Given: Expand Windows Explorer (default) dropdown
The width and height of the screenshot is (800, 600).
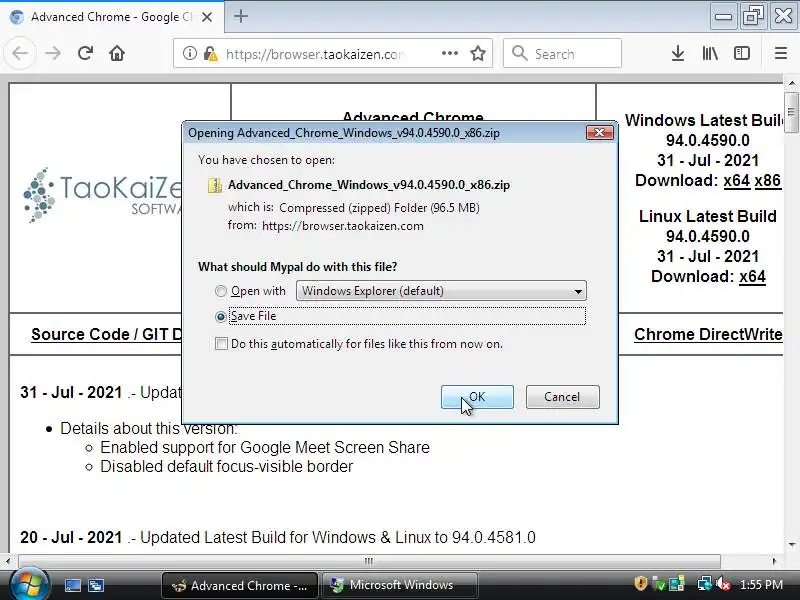Looking at the screenshot, I should coord(441,291).
